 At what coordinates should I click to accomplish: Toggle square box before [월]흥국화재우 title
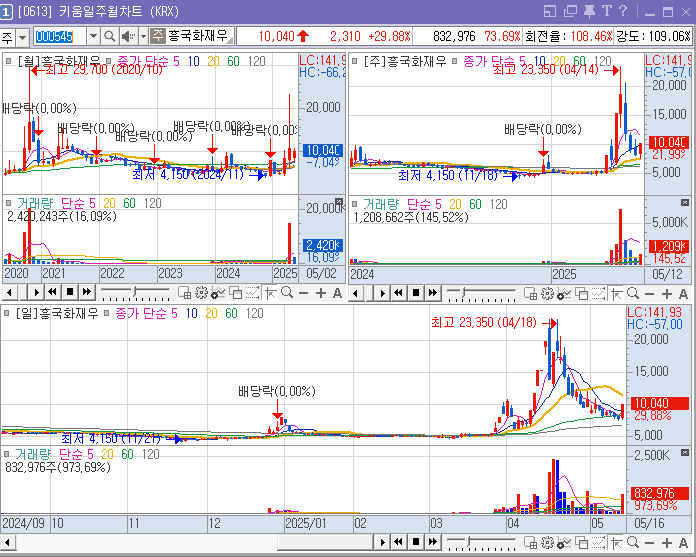tap(8, 61)
